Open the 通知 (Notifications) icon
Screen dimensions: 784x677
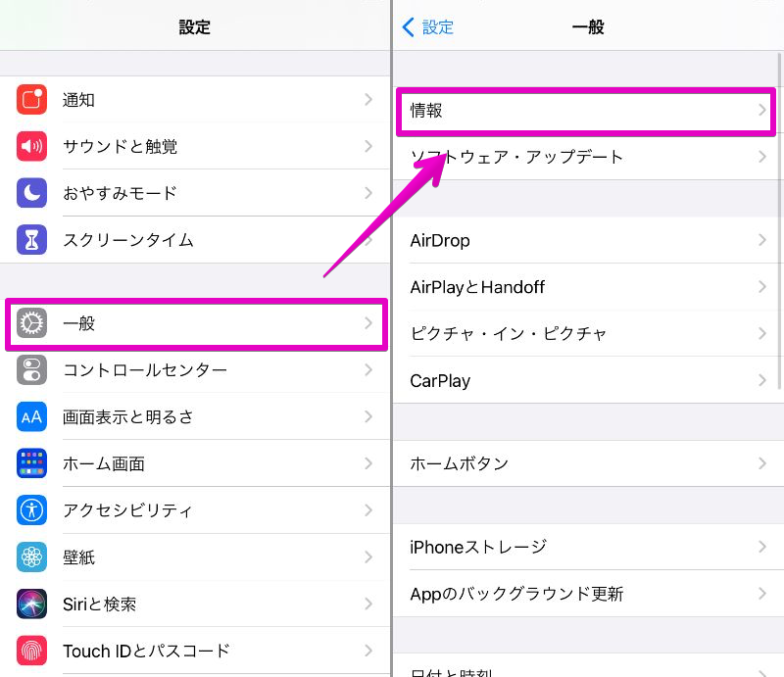(x=30, y=99)
